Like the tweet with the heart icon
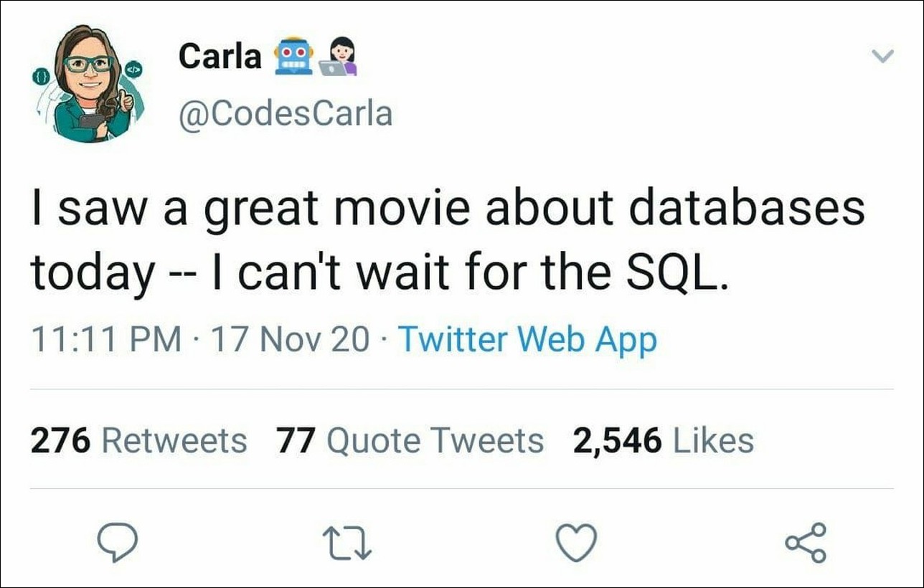 click(x=577, y=543)
